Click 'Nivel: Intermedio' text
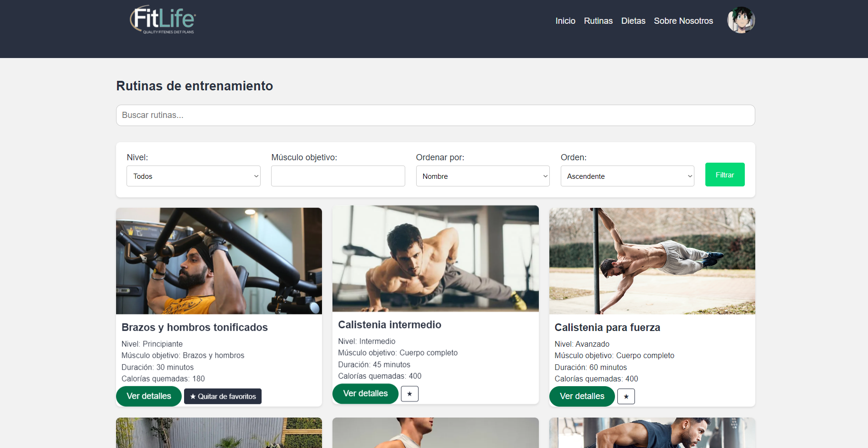The height and width of the screenshot is (448, 868). coord(367,341)
